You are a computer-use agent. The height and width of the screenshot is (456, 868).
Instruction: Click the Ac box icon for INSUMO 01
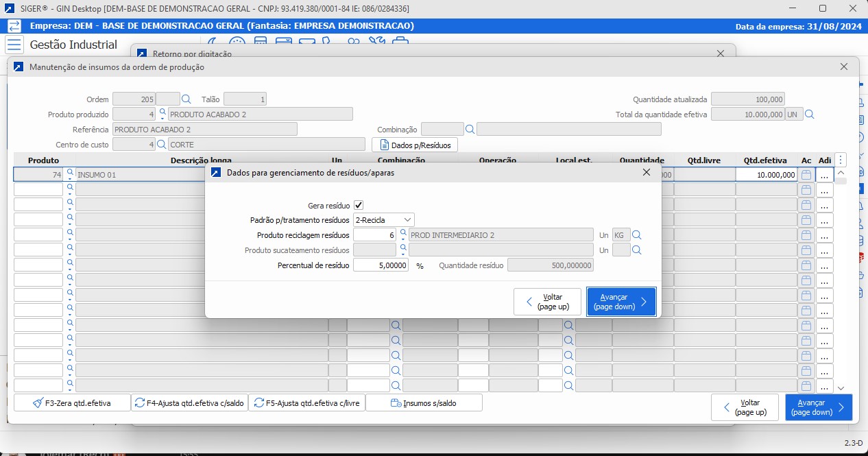[x=806, y=175]
